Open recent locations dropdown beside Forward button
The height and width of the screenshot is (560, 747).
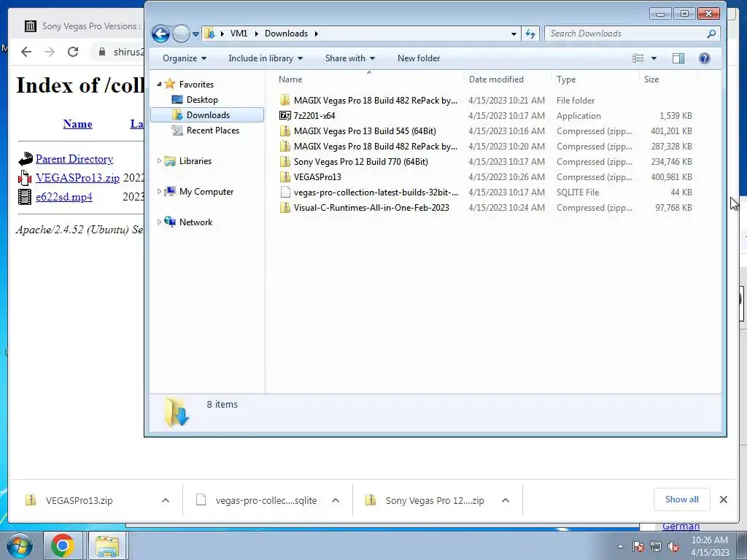[196, 34]
